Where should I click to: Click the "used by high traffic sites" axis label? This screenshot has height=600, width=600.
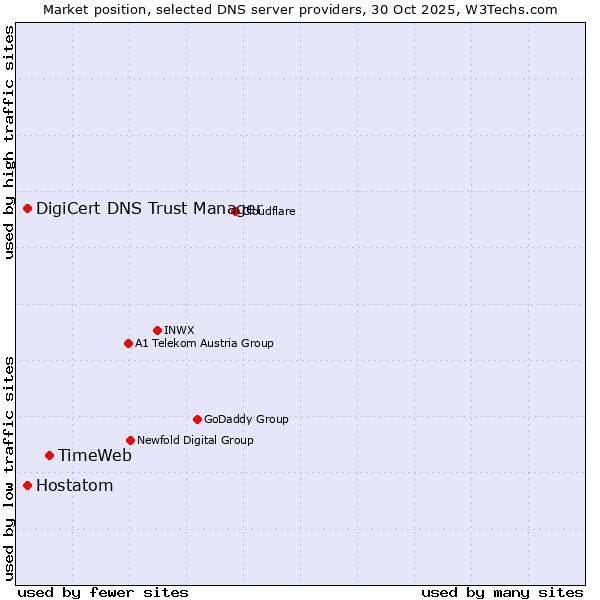pos(9,142)
